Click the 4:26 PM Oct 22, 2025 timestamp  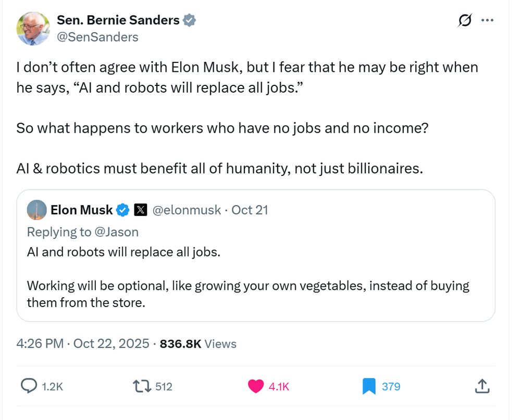coord(82,343)
